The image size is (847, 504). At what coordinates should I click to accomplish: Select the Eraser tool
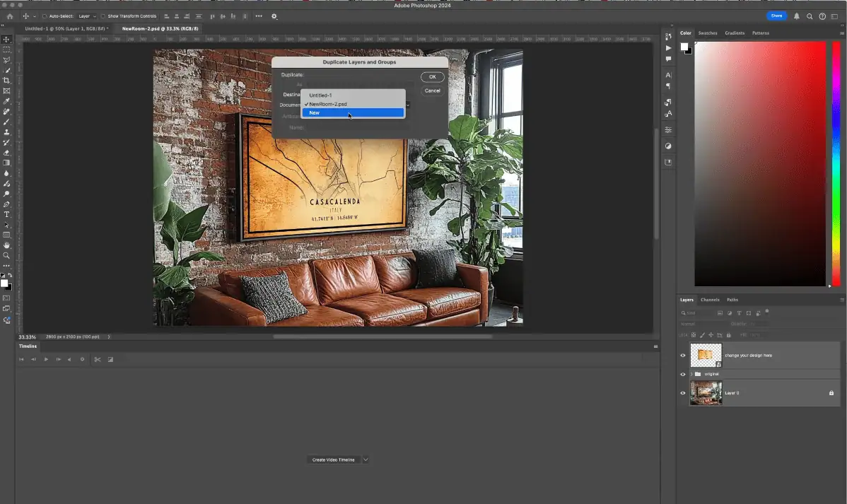tap(6, 152)
